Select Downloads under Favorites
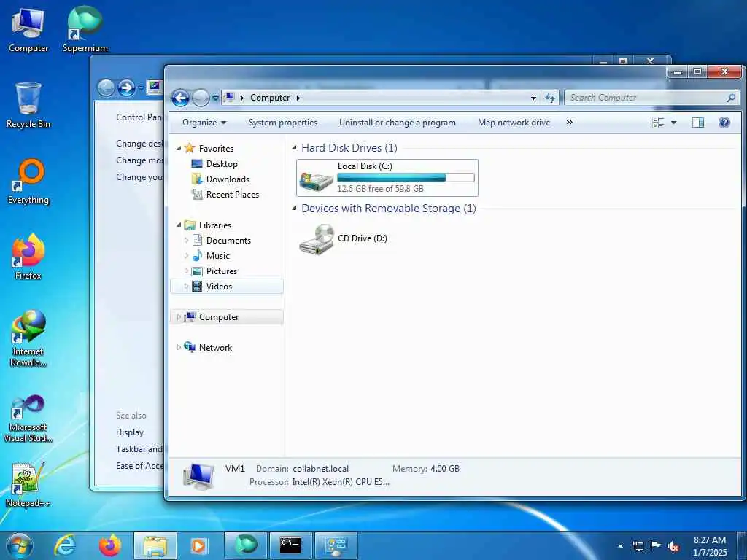The image size is (747, 560). pos(228,179)
